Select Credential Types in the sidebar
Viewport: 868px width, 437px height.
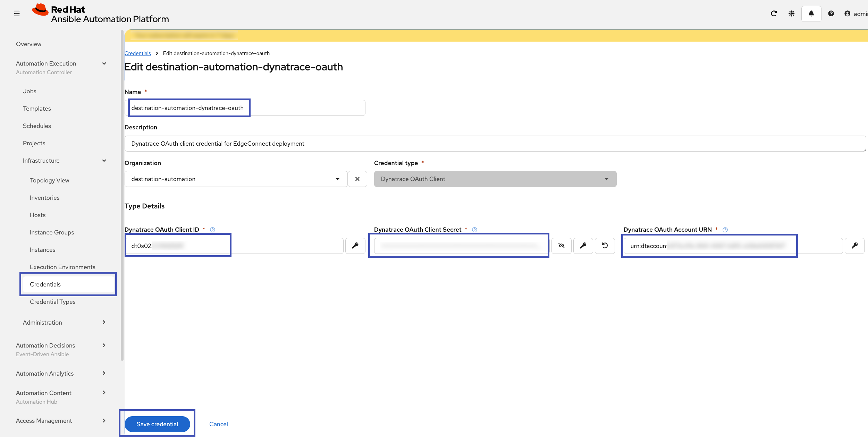[52, 302]
